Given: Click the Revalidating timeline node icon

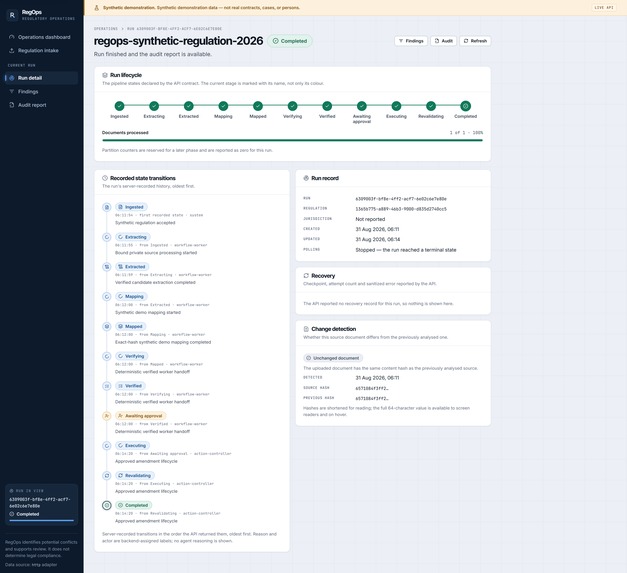Looking at the screenshot, I should point(107,475).
